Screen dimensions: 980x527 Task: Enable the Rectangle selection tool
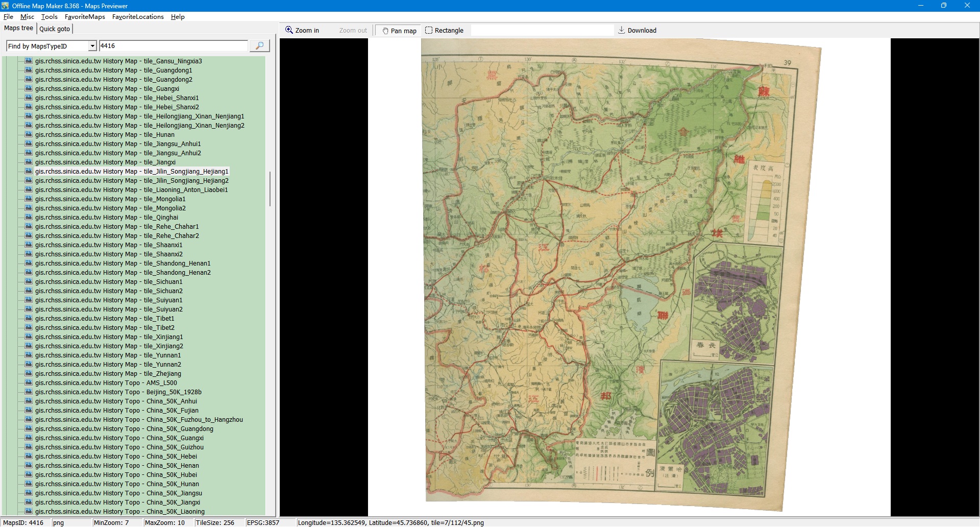(x=444, y=31)
